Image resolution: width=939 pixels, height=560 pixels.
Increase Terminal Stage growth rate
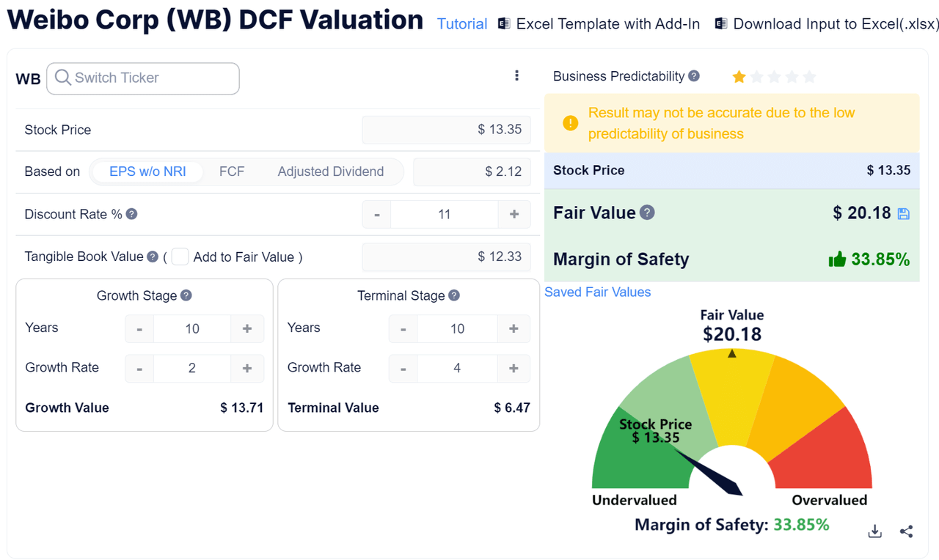pyautogui.click(x=514, y=369)
